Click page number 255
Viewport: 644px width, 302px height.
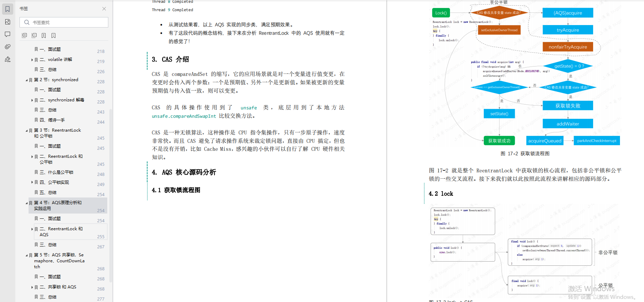pos(101,237)
